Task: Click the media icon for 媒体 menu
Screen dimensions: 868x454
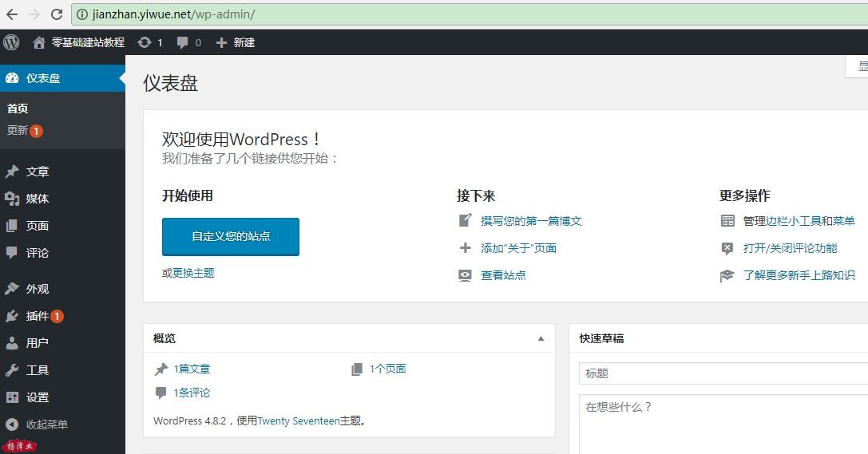Action: pyautogui.click(x=12, y=199)
